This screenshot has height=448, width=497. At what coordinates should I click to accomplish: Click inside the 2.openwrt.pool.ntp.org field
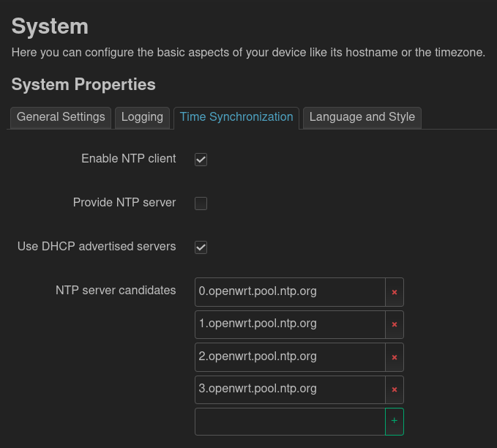tap(290, 356)
